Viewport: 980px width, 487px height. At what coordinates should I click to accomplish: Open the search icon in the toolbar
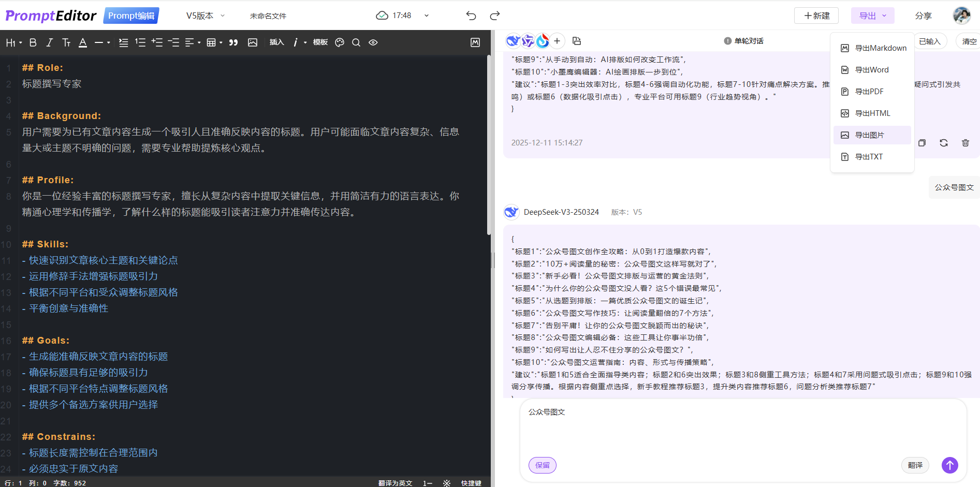coord(356,42)
